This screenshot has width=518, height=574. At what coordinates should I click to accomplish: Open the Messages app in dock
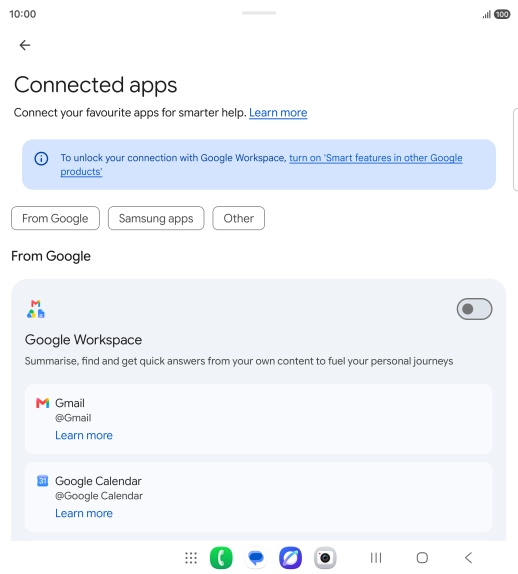pyautogui.click(x=256, y=558)
